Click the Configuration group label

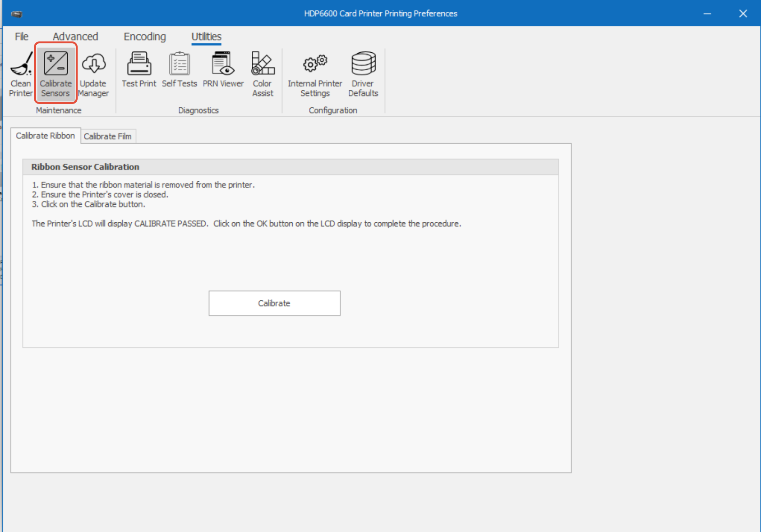(x=333, y=110)
